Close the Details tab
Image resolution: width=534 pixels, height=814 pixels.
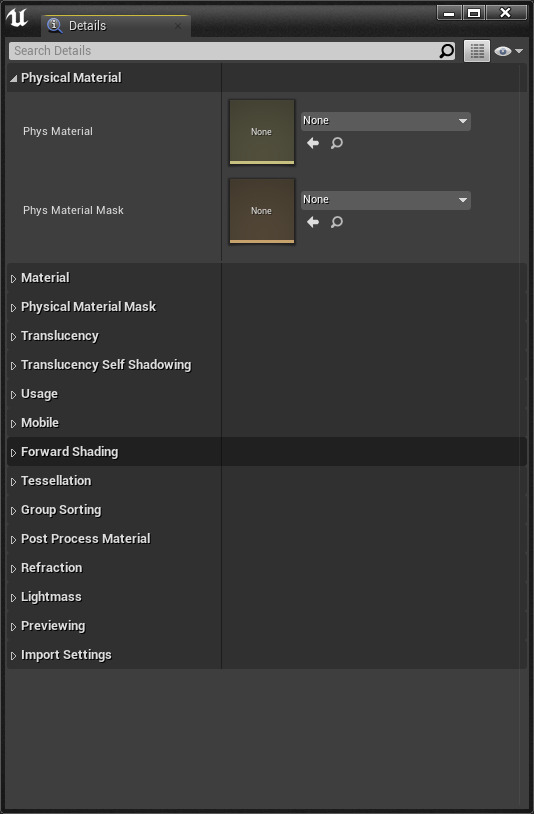click(x=178, y=25)
